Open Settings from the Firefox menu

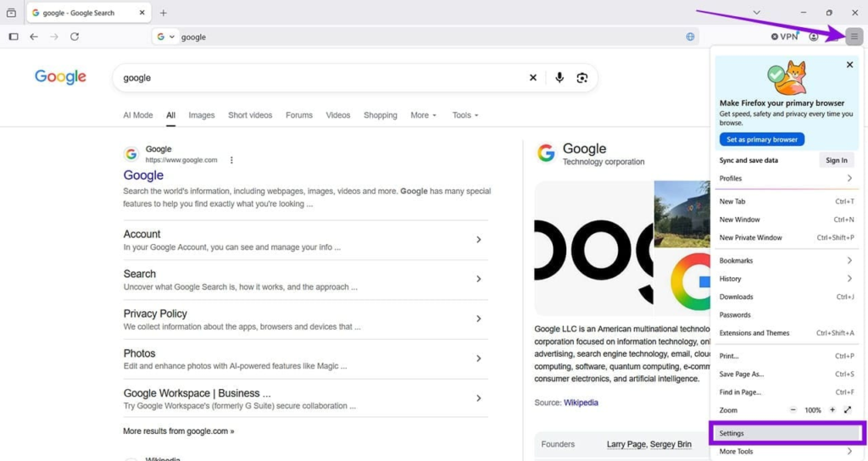click(x=786, y=433)
